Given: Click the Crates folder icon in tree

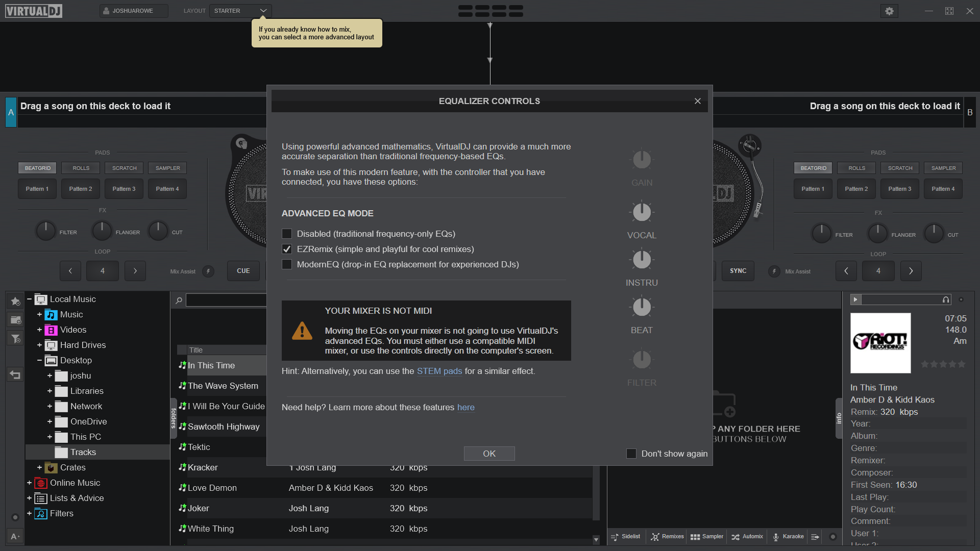Looking at the screenshot, I should click(51, 468).
